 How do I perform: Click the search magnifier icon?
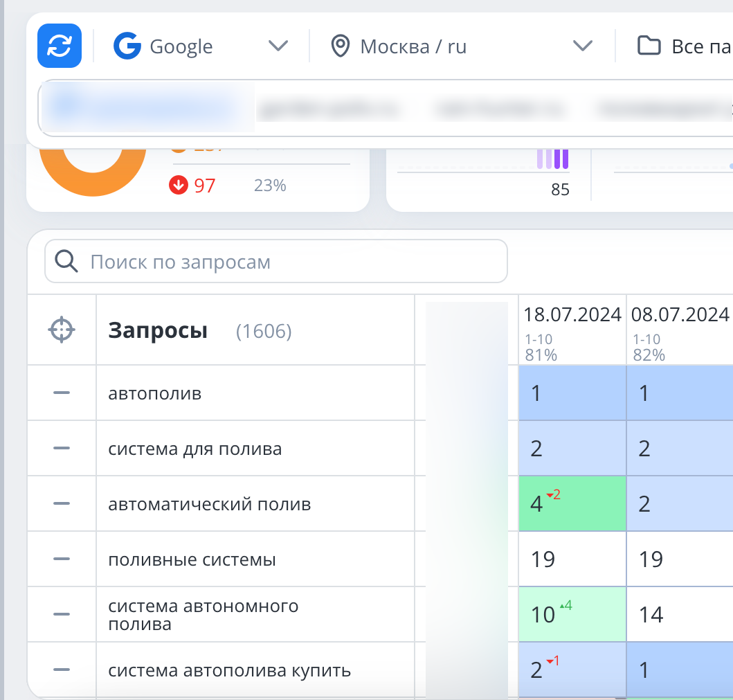[66, 262]
